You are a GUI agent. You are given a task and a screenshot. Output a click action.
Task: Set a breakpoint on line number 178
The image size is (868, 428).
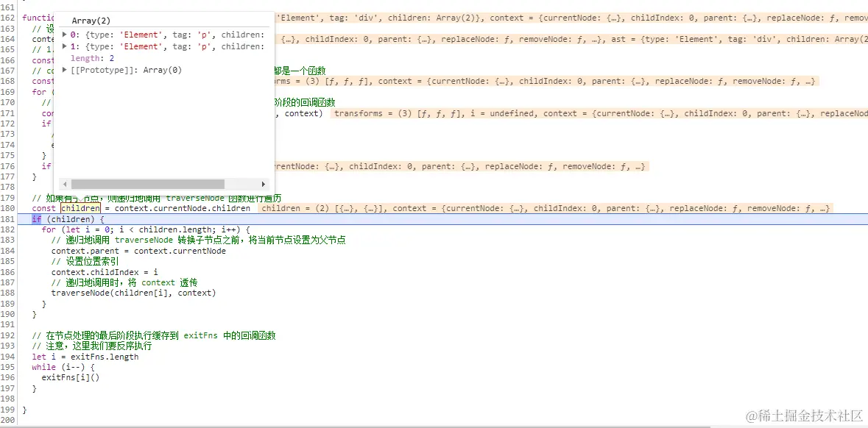coord(8,188)
